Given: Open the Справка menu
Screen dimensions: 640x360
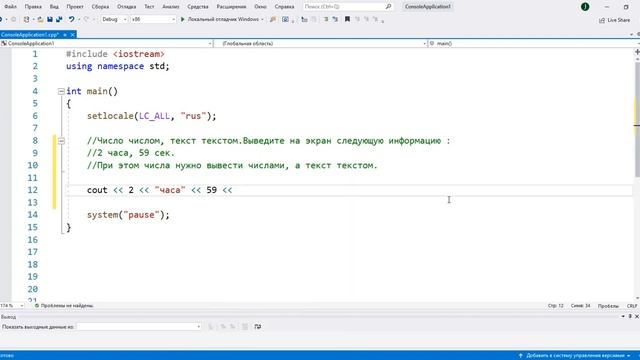Looking at the screenshot, I should click(284, 7).
